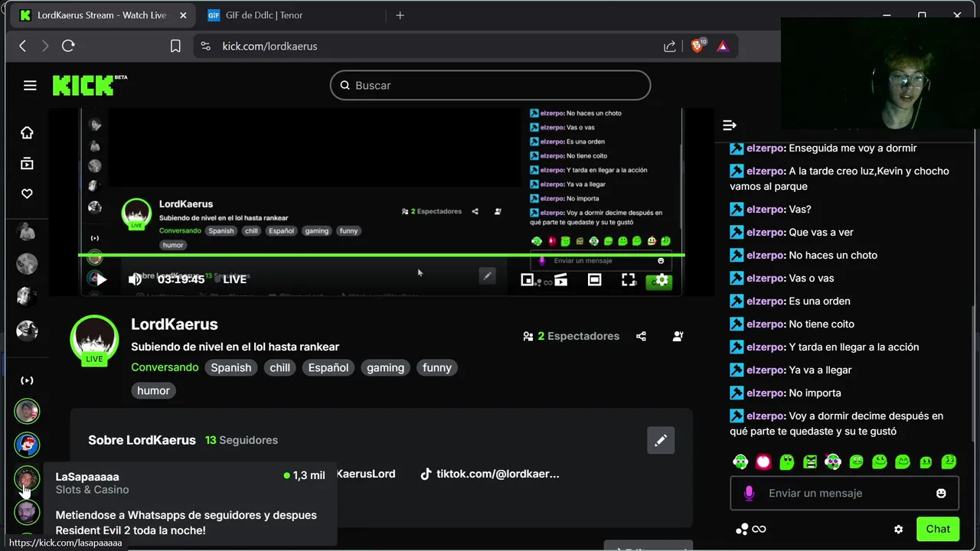
Task: Open a new browser tab
Action: click(x=400, y=15)
